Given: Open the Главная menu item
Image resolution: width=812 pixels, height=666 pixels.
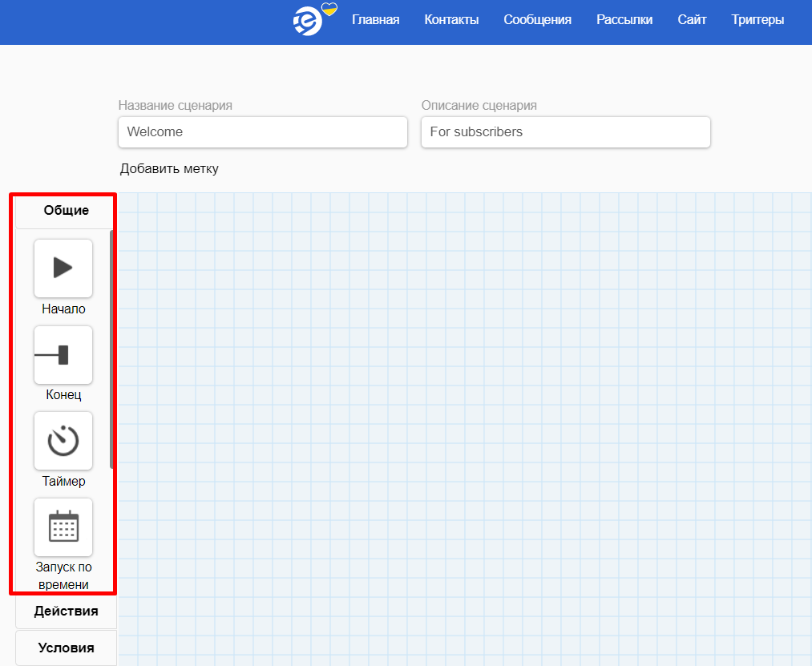Looking at the screenshot, I should pos(375,20).
